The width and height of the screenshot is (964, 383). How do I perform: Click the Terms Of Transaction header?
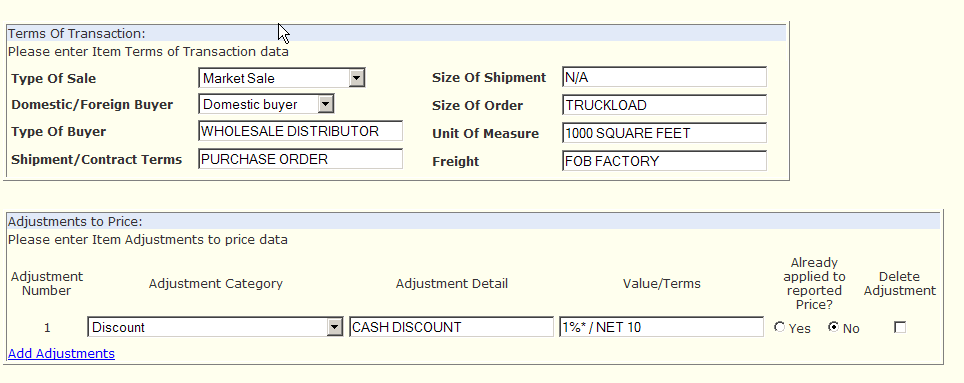(x=77, y=34)
